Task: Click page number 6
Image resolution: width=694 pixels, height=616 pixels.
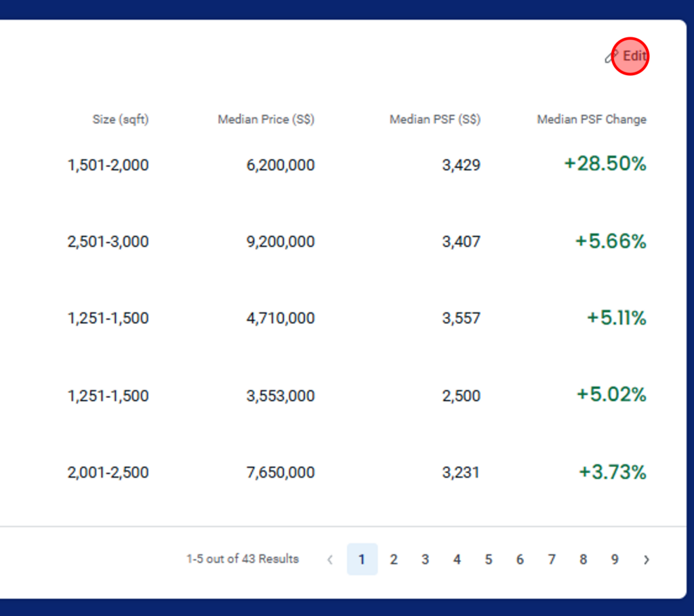Action: (520, 560)
